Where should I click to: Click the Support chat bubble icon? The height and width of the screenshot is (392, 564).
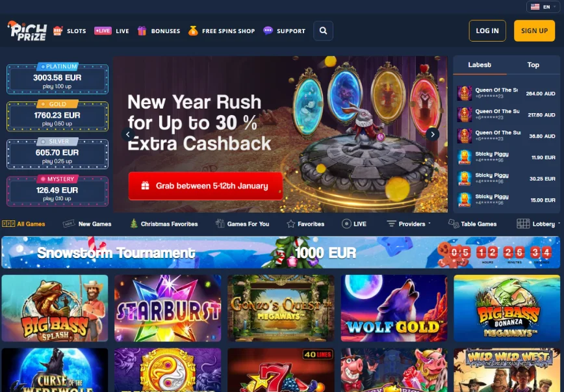268,31
